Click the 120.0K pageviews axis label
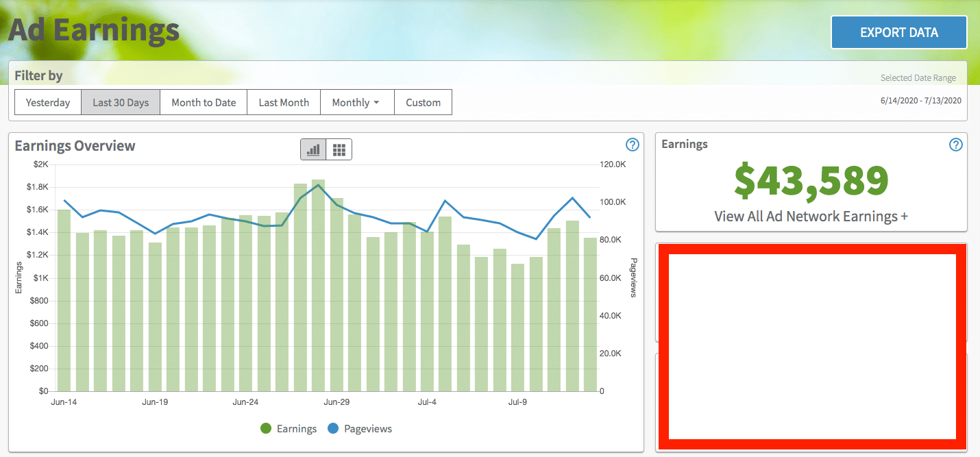The width and height of the screenshot is (980, 457). coord(613,164)
